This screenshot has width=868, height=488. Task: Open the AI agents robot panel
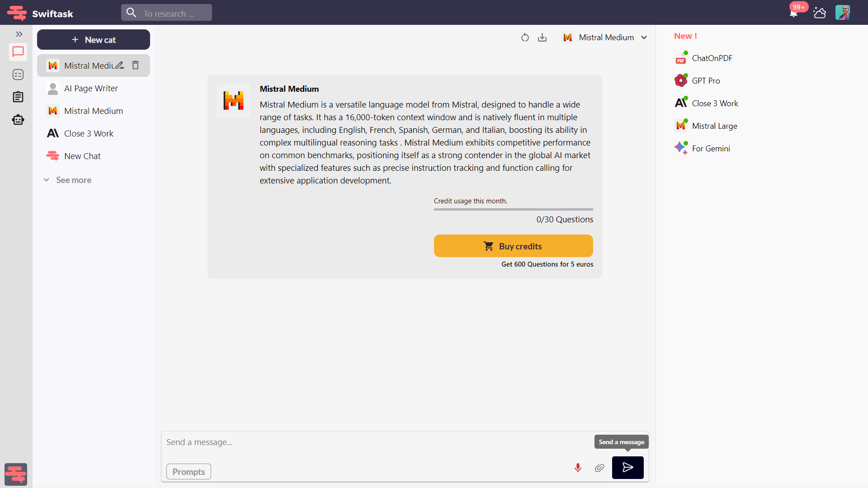(18, 119)
